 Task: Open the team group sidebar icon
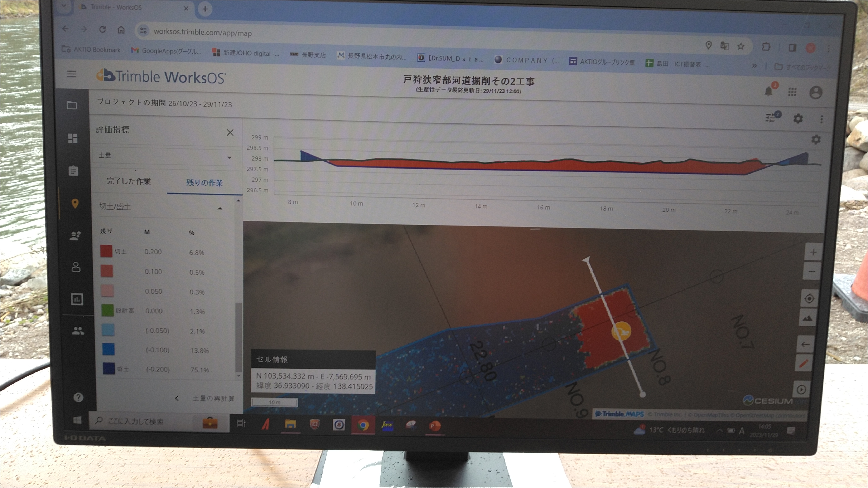click(x=78, y=331)
